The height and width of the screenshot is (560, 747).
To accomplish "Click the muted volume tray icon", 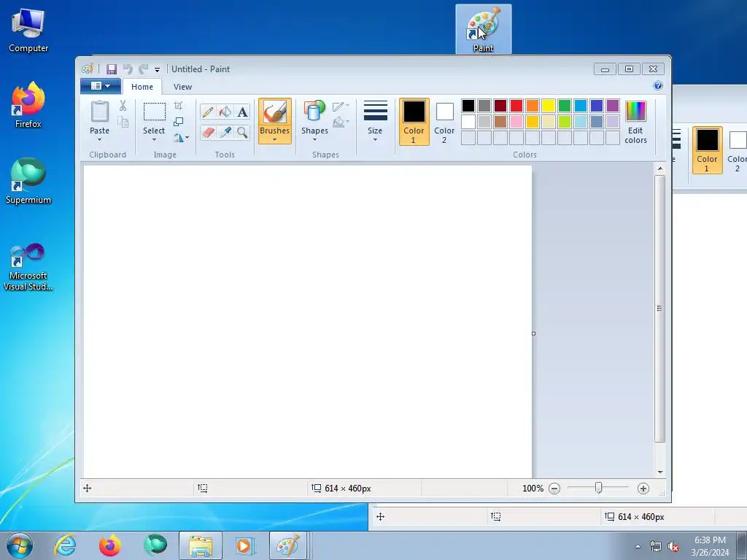I will click(673, 547).
